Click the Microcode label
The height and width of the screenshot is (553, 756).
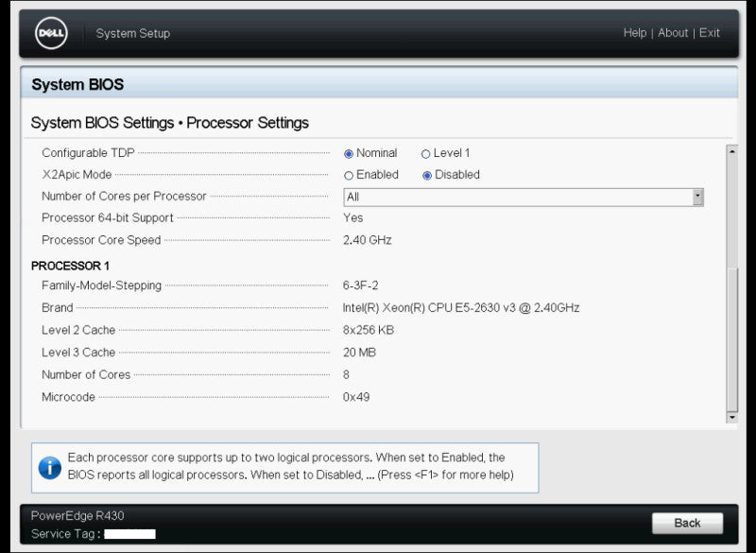point(68,397)
